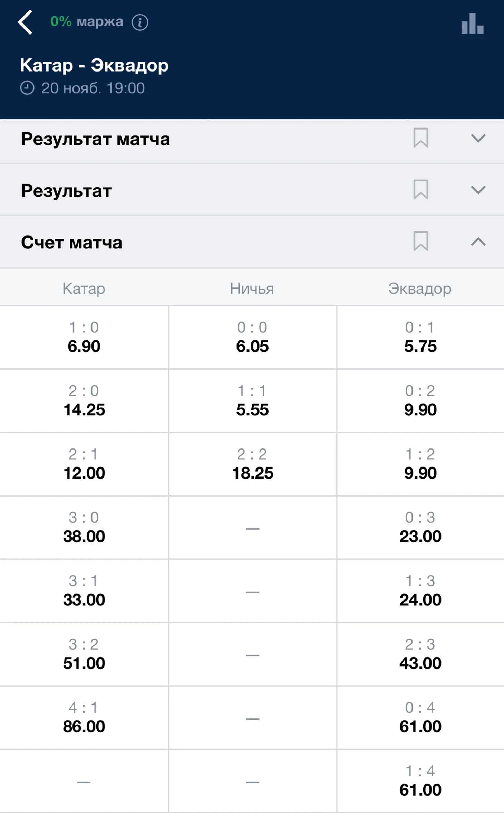Open the statistics bar chart icon
The height and width of the screenshot is (813, 504).
click(x=472, y=23)
